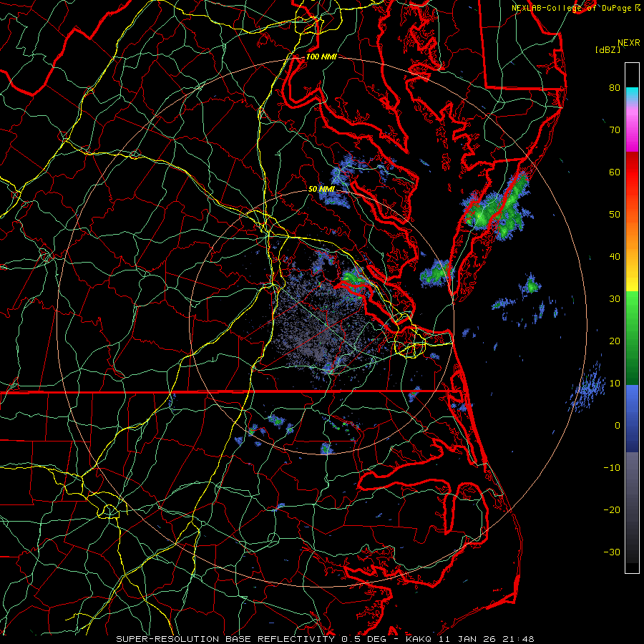Click the 10 dBZ scale value
The image size is (644, 644).
615,384
